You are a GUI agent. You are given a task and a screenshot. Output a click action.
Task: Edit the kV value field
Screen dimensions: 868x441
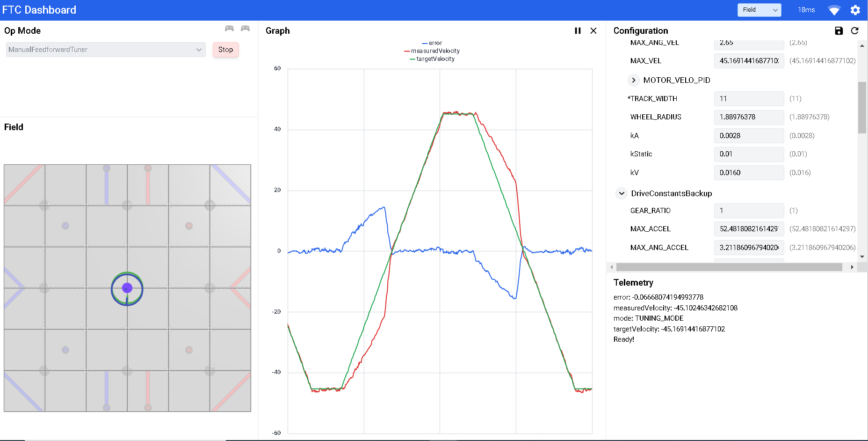(748, 172)
